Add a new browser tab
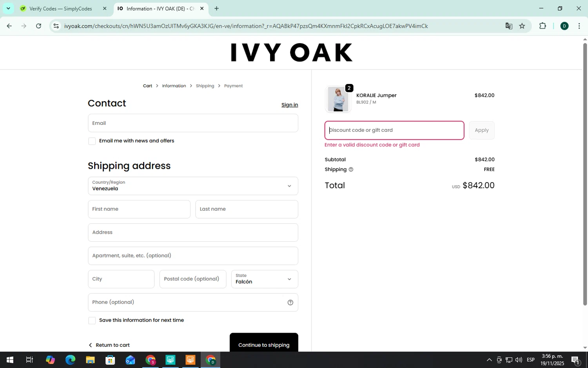The height and width of the screenshot is (368, 588). pyautogui.click(x=216, y=8)
